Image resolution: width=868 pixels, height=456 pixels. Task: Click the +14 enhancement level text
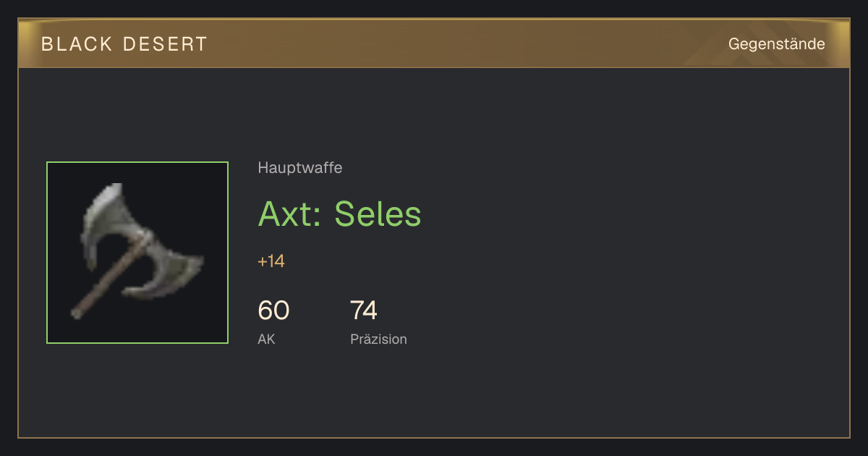coord(271,261)
